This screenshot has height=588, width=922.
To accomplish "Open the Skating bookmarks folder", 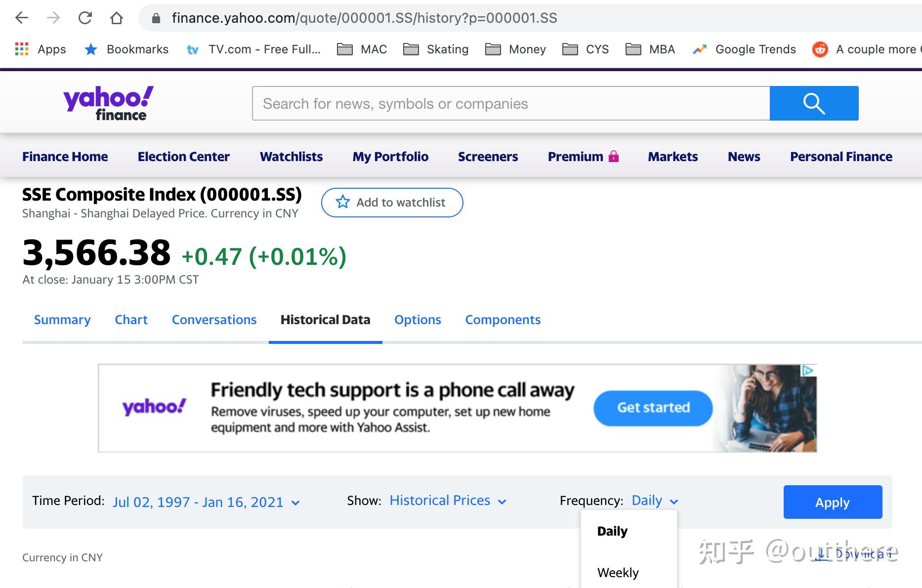I will coord(436,49).
